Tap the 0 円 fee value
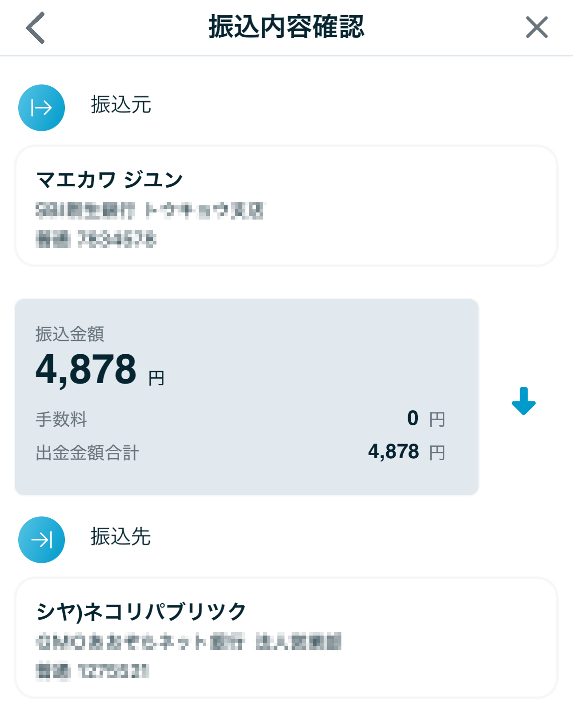The height and width of the screenshot is (728, 573). point(425,419)
